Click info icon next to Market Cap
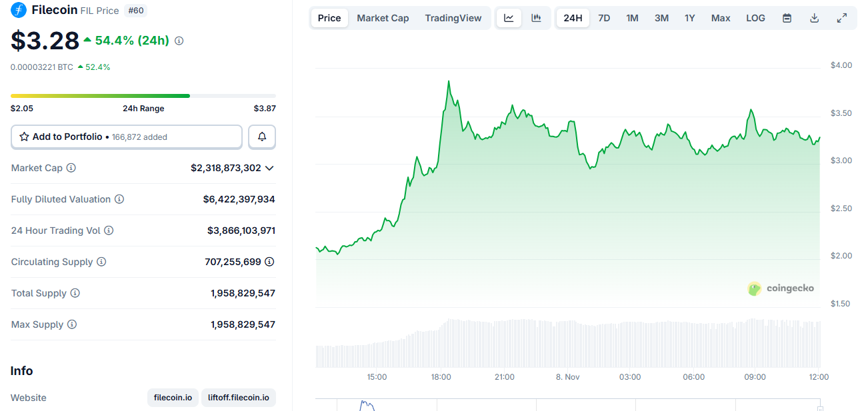 click(71, 168)
